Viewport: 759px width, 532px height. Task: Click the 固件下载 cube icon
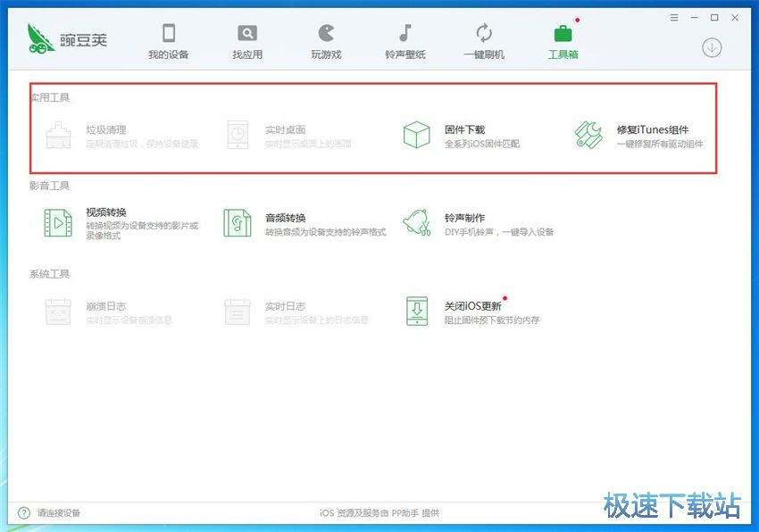click(417, 135)
